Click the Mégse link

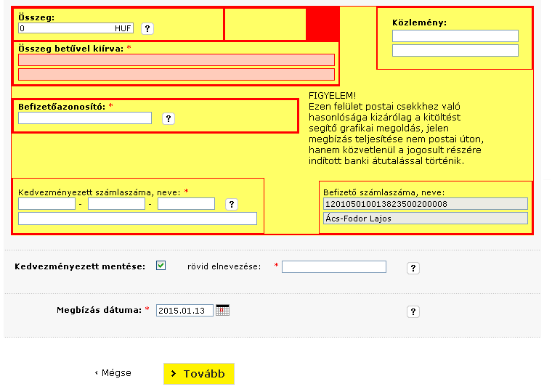pos(113,372)
